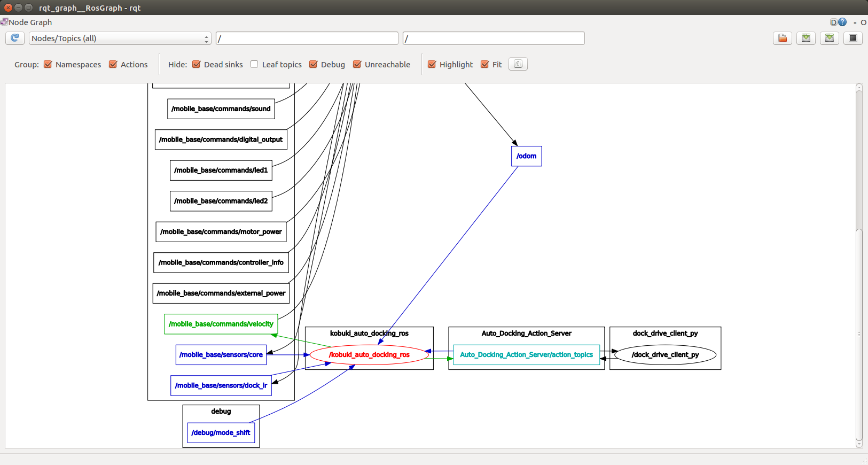
Task: Refresh the ROS node graph
Action: (x=15, y=38)
